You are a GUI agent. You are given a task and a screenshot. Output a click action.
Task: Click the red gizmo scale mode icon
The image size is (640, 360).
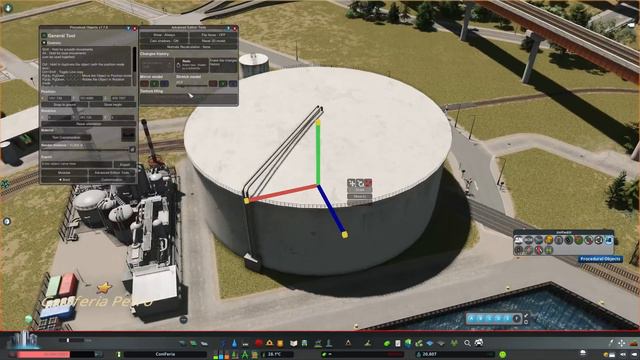368,183
